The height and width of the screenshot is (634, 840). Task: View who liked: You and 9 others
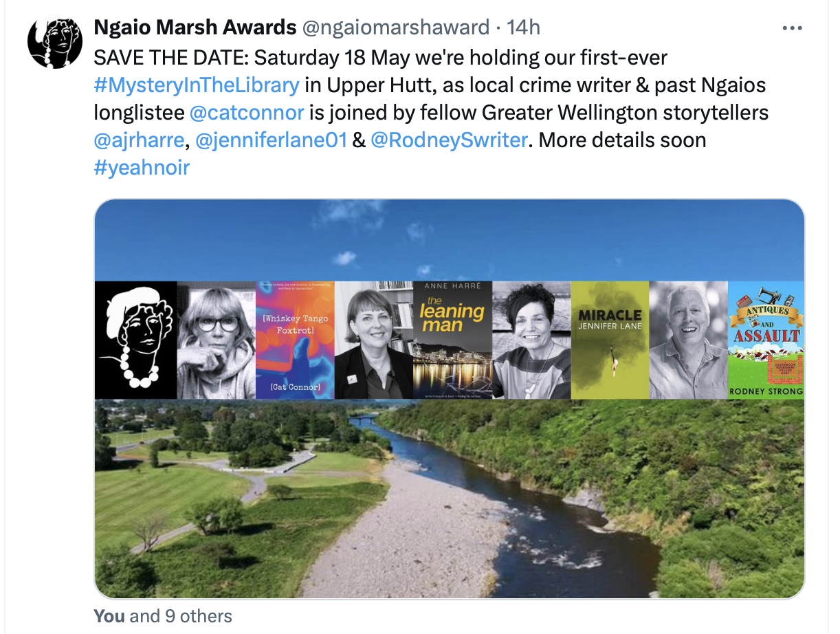163,616
